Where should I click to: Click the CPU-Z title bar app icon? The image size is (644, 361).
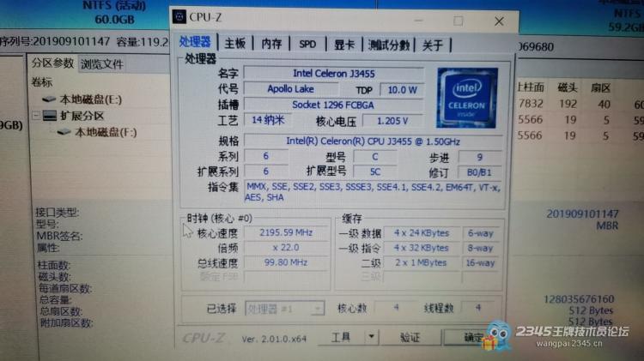(179, 17)
